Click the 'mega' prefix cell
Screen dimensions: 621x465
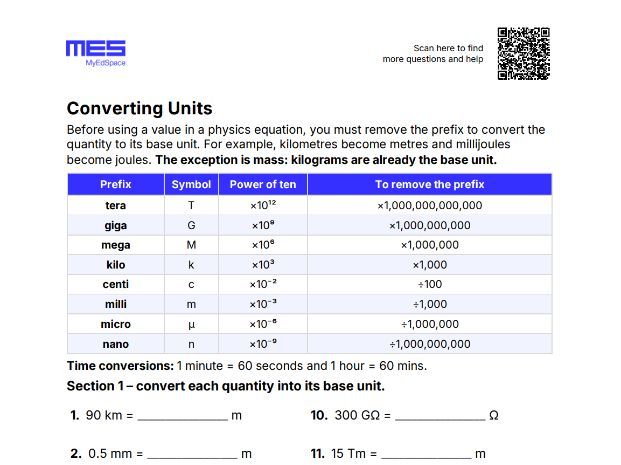116,245
